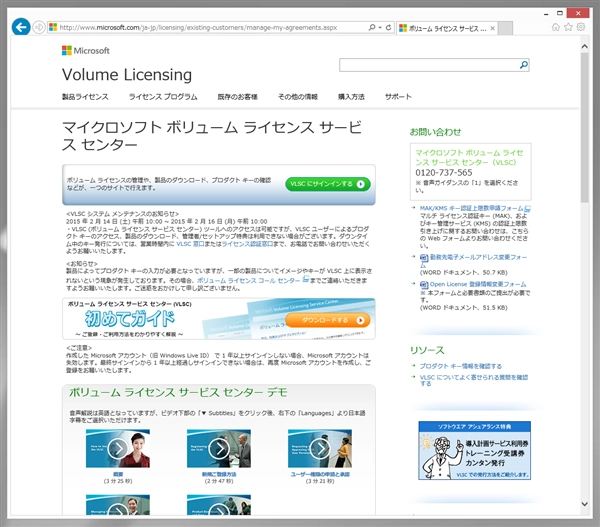
Task: Click the ライセンス認証窓口 link
Action: (x=247, y=244)
